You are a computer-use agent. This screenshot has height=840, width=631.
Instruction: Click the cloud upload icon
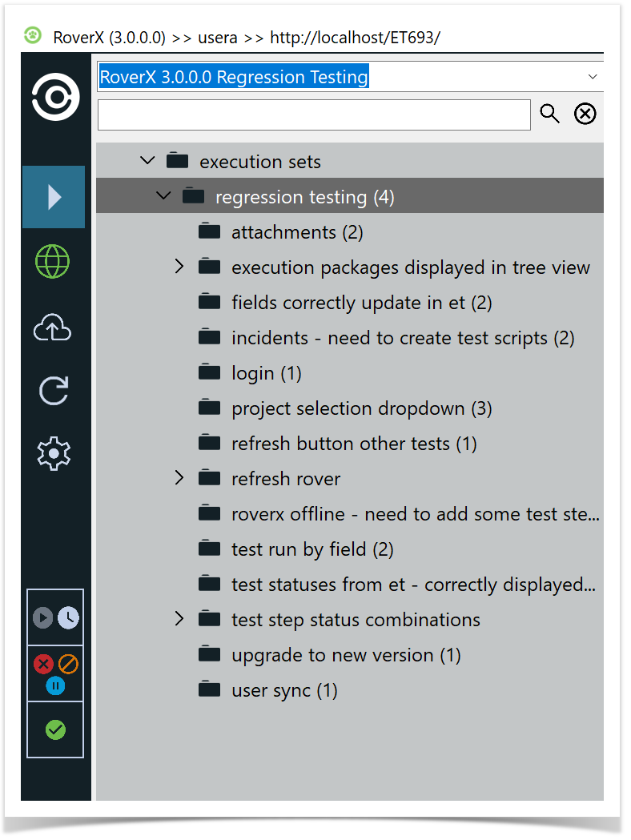coord(54,327)
